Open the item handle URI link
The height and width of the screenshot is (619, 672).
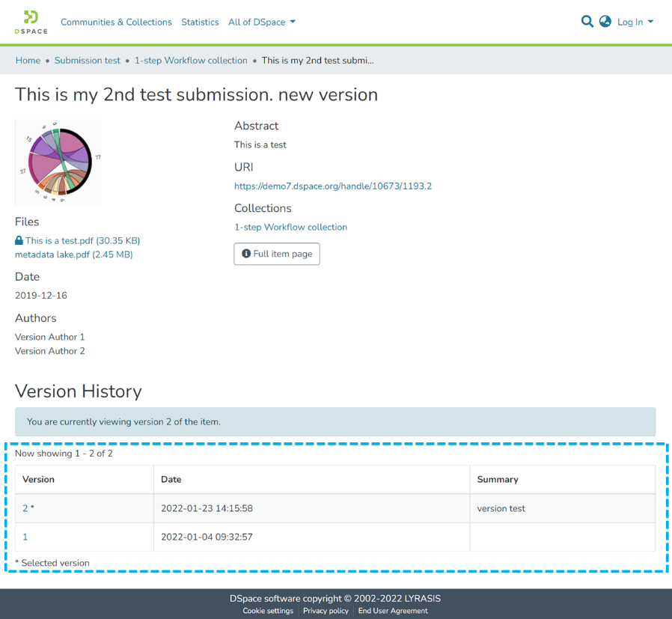(x=332, y=186)
